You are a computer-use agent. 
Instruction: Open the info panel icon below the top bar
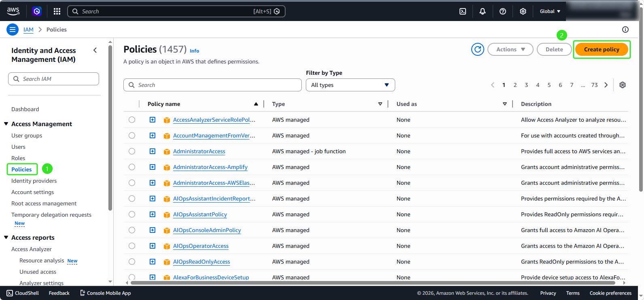625,30
